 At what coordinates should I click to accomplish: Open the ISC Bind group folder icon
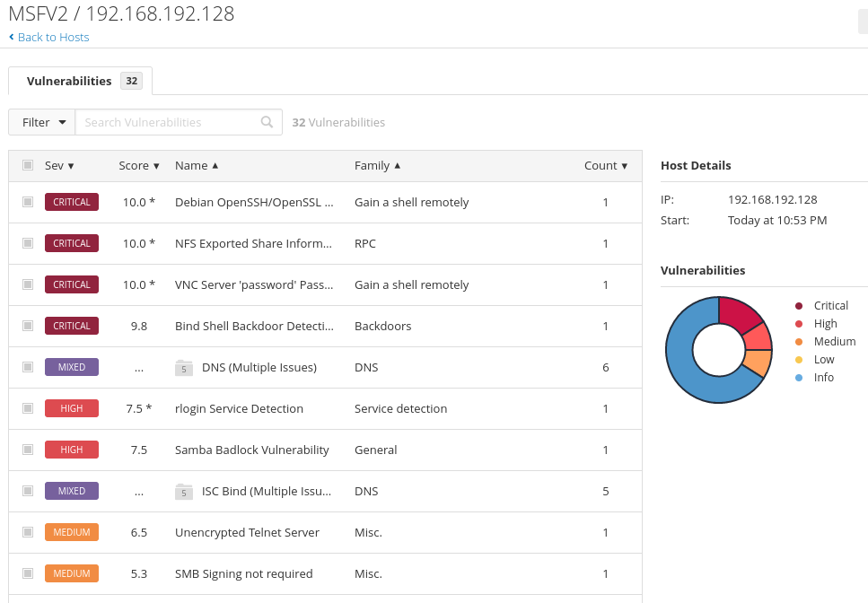pyautogui.click(x=184, y=492)
